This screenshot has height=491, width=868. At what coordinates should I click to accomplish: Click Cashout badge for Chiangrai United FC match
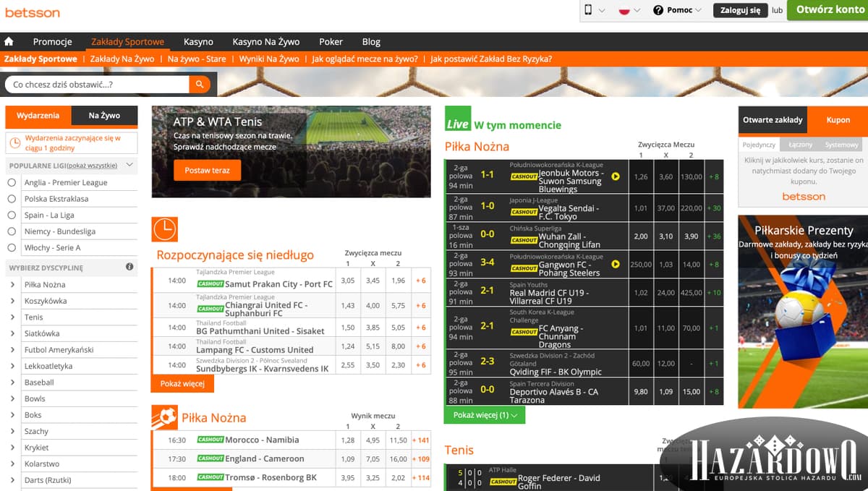click(x=210, y=309)
